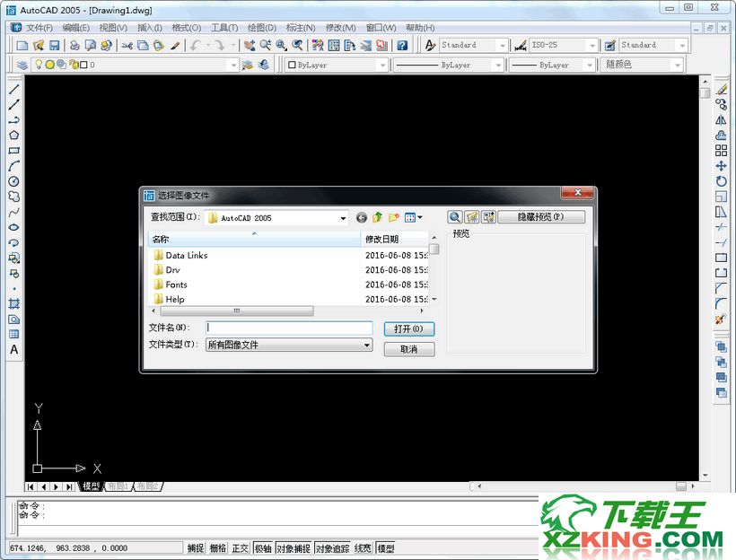The height and width of the screenshot is (560, 736).
Task: Toggle Object Snap Tracking (对象追踪) in status bar
Action: [x=332, y=547]
